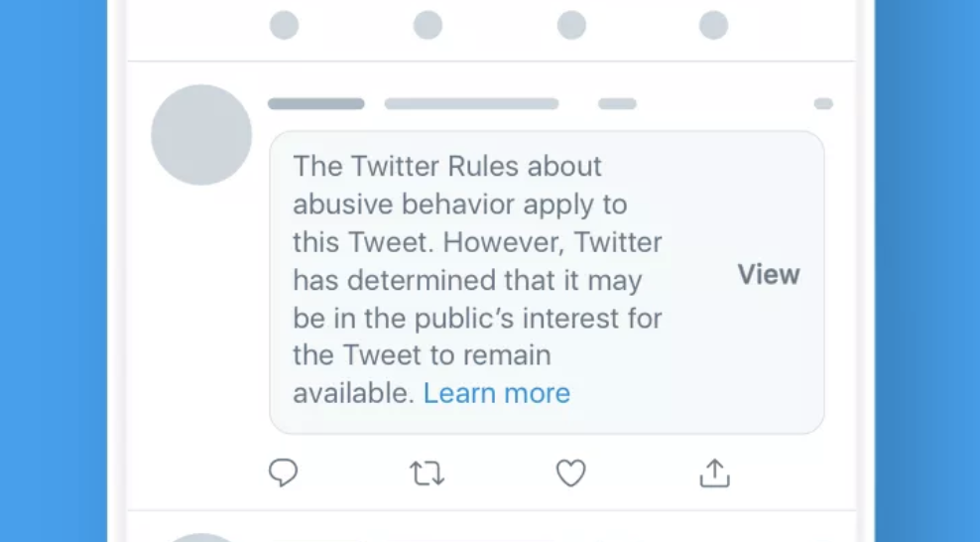Click fourth placeholder dot in top row
980x542 pixels.
pyautogui.click(x=714, y=25)
